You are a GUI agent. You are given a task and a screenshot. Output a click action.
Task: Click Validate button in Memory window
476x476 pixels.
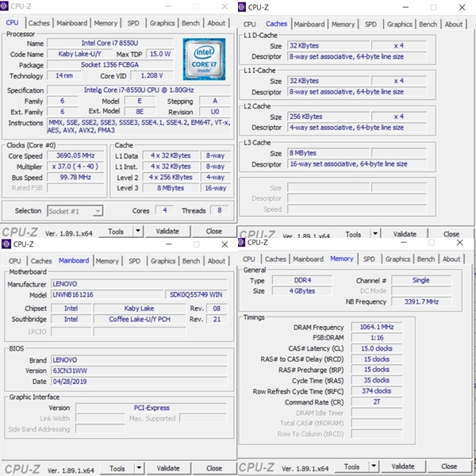[403, 466]
